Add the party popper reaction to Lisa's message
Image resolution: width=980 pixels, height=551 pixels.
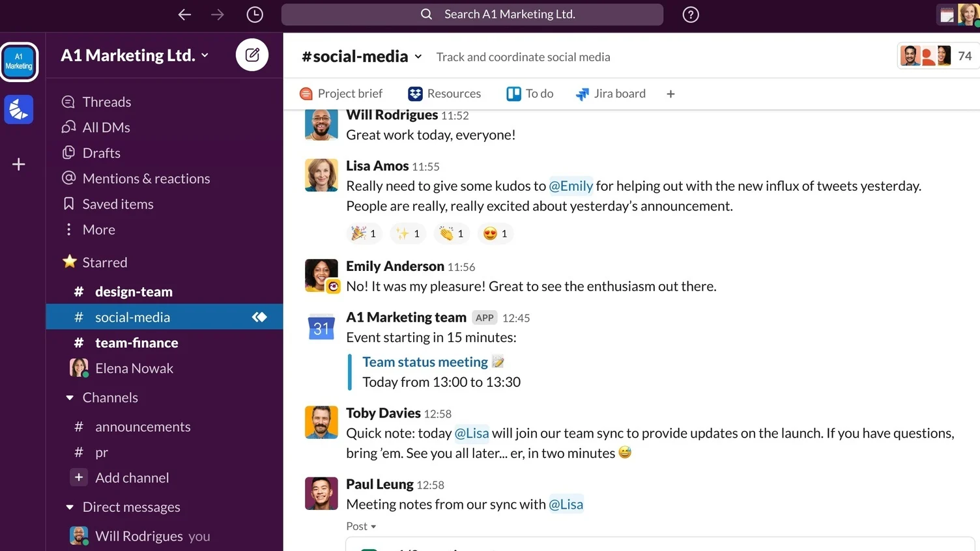pos(364,233)
